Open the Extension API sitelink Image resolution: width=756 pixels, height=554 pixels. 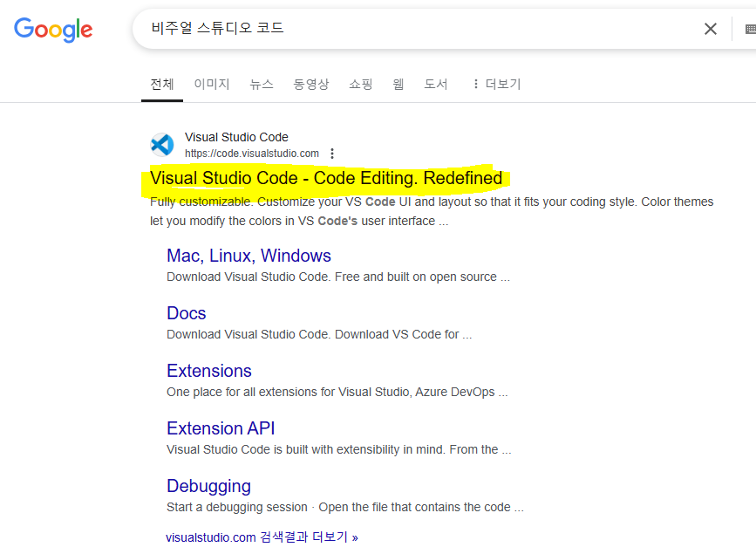[221, 428]
